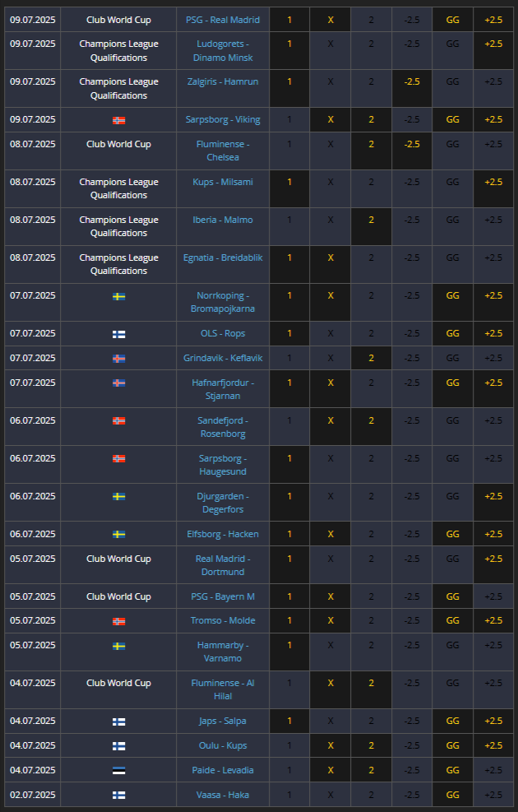Click the Finland flag beside Vaasa - Haka
518x812 pixels.
pyautogui.click(x=118, y=796)
